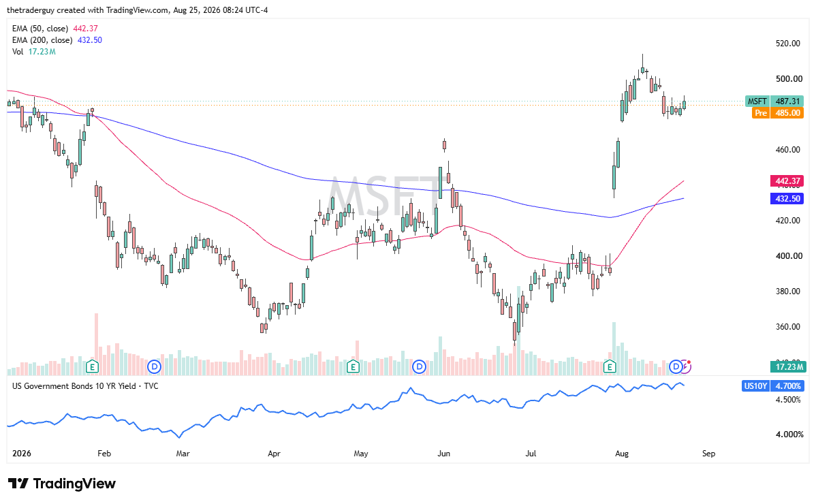Click the US10Y 4.700% yield label
This screenshot has height=504, width=816.
pos(773,386)
